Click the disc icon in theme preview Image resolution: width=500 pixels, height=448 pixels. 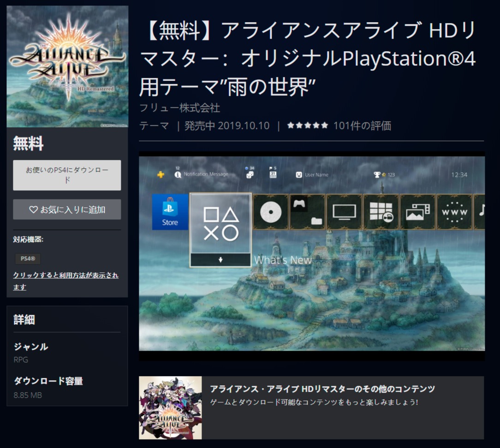point(271,212)
